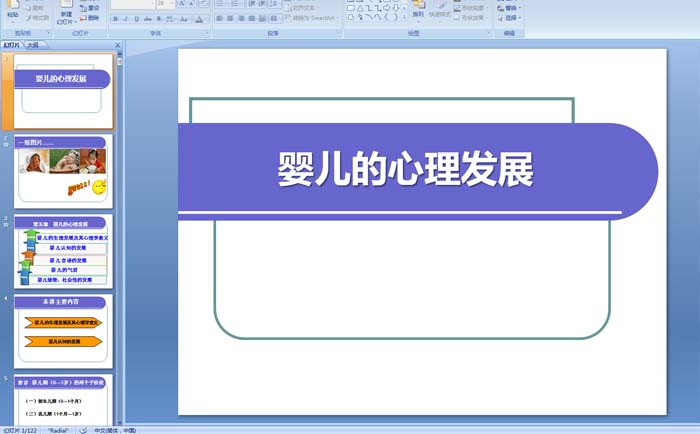Select the rectangle shape in shapes gallery

click(351, 8)
